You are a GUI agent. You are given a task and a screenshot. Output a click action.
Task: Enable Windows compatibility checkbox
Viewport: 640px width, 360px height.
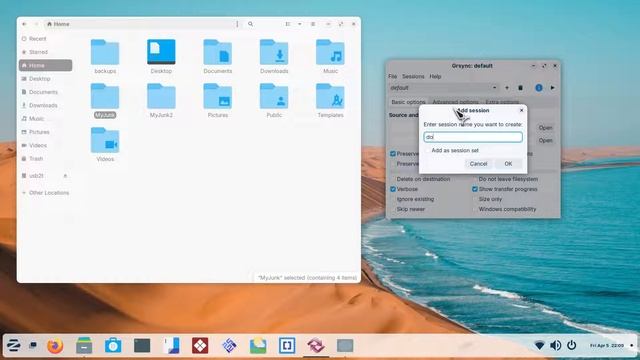click(475, 209)
